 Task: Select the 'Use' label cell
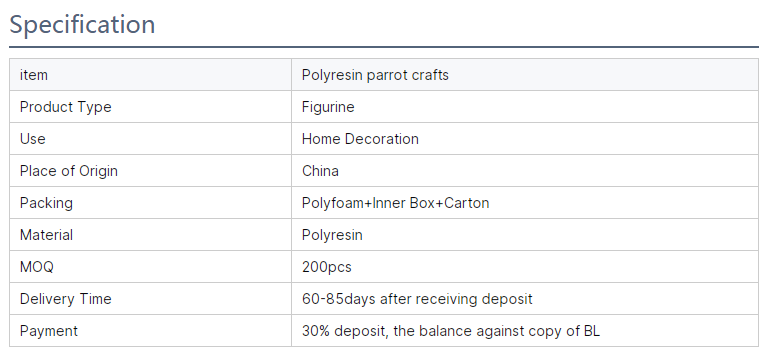pyautogui.click(x=150, y=139)
